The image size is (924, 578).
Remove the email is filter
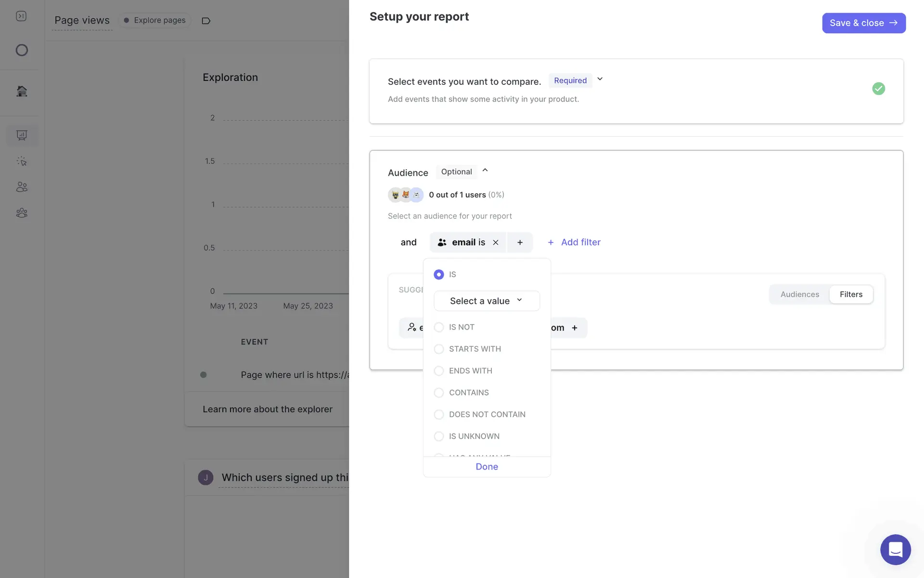[x=496, y=243]
